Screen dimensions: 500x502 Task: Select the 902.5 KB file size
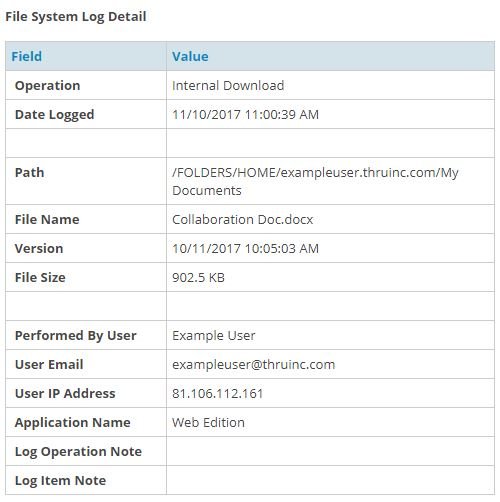[x=199, y=278]
